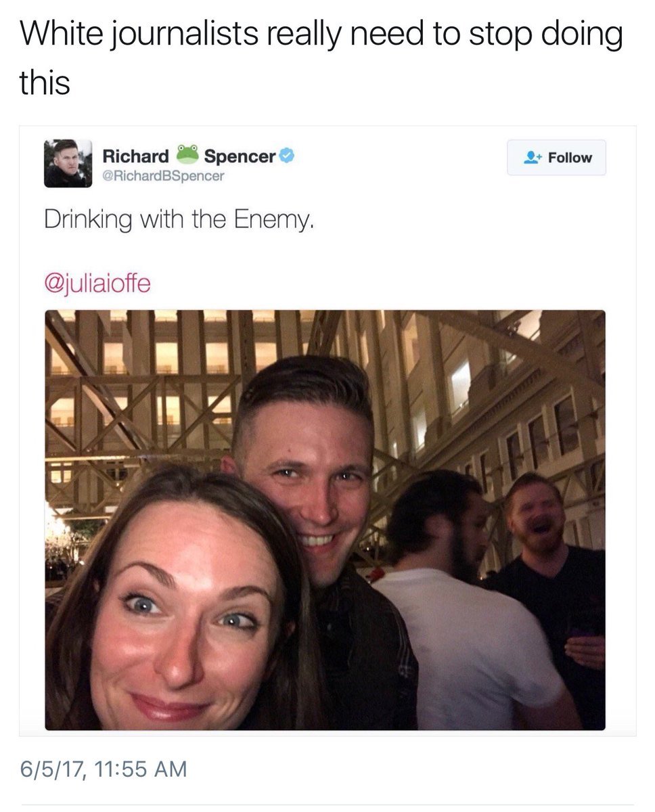Viewport: 655px width, 812px height.
Task: Click the display name word "Richard"
Action: click(x=135, y=156)
